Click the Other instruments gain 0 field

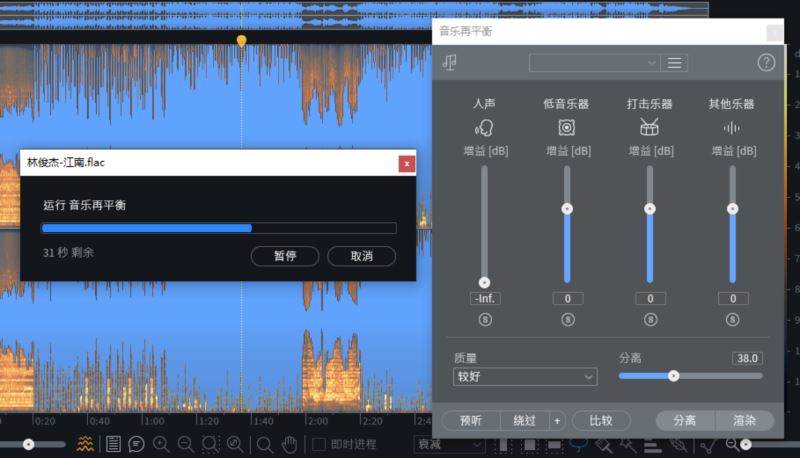733,299
